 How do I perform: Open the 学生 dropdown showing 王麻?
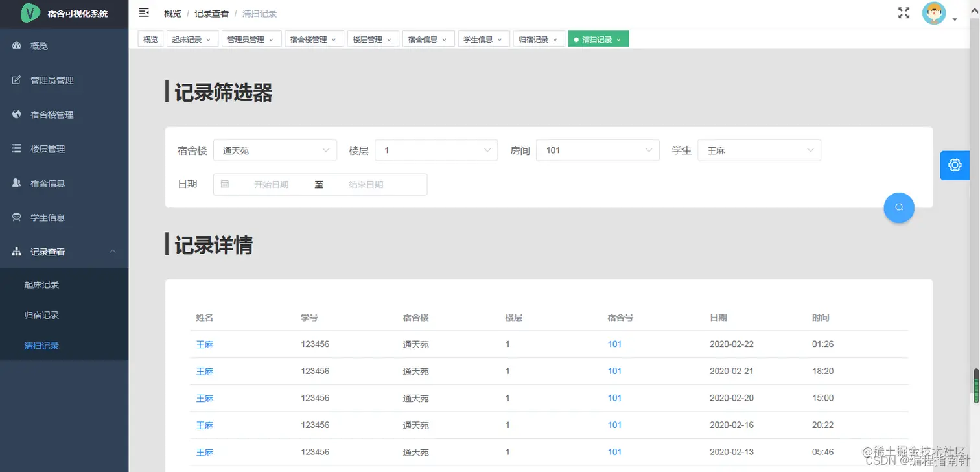click(759, 150)
